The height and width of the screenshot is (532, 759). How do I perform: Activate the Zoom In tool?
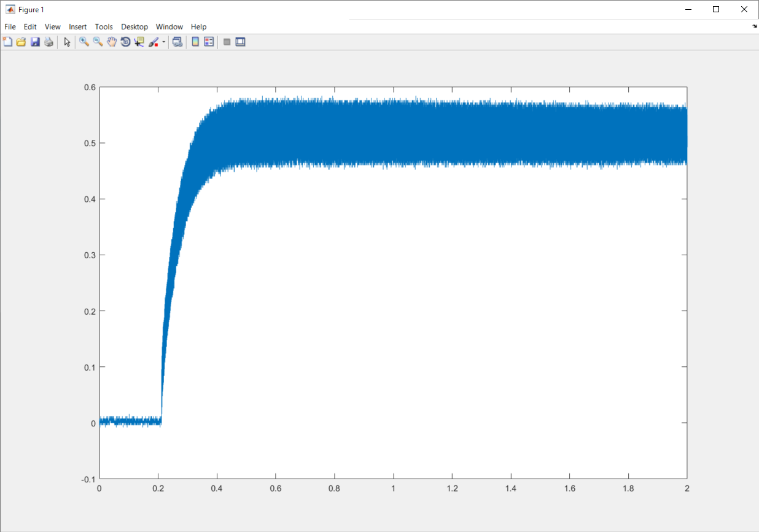tap(84, 42)
